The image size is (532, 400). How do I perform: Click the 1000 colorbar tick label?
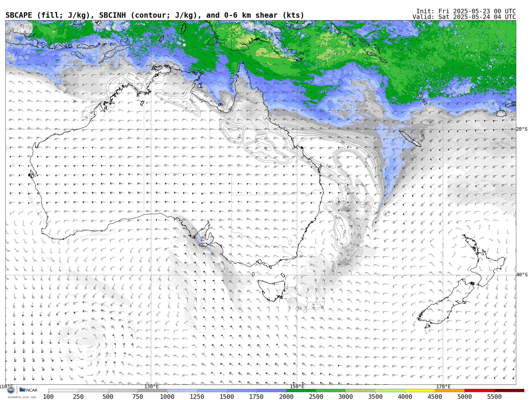pos(167,397)
